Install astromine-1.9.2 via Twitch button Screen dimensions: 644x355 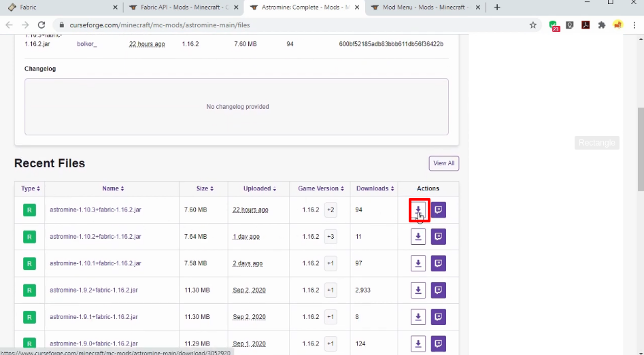point(438,290)
